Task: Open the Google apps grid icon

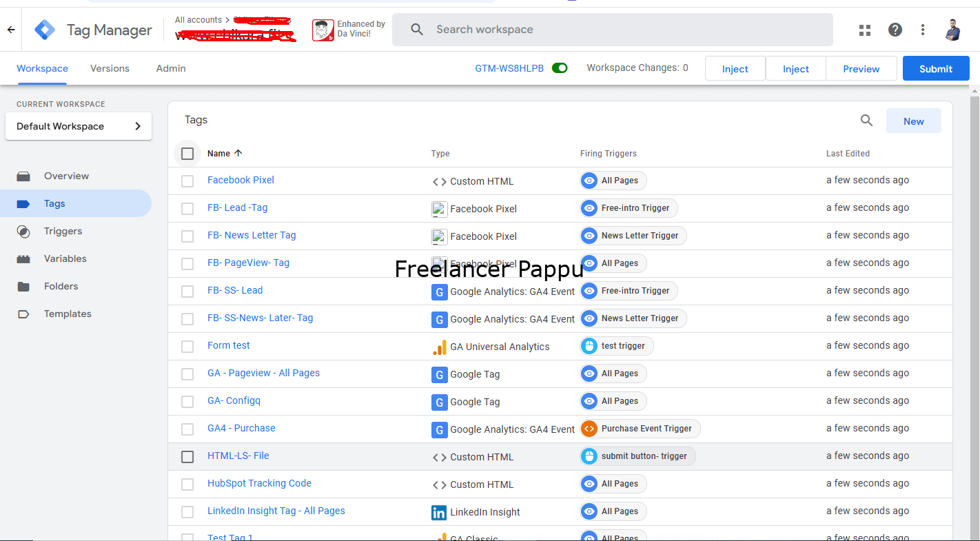Action: [x=865, y=30]
